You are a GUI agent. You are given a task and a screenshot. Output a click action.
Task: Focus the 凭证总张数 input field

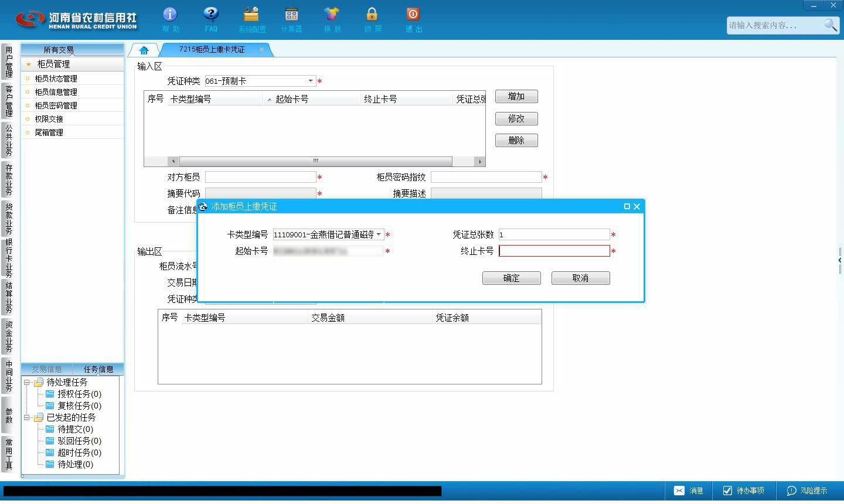coord(554,234)
